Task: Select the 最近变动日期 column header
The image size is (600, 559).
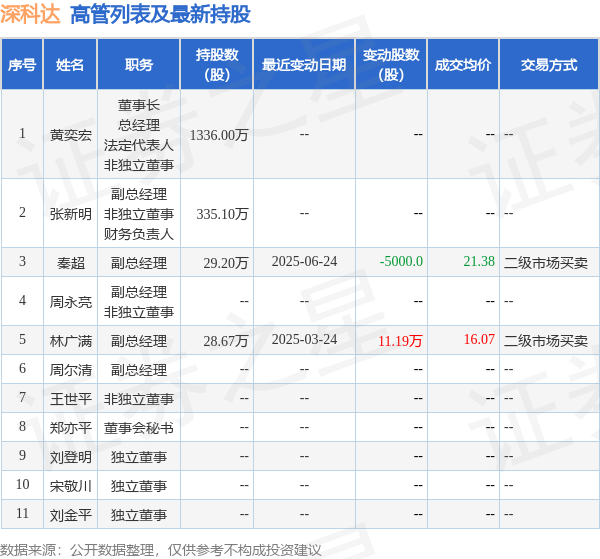Action: [304, 65]
